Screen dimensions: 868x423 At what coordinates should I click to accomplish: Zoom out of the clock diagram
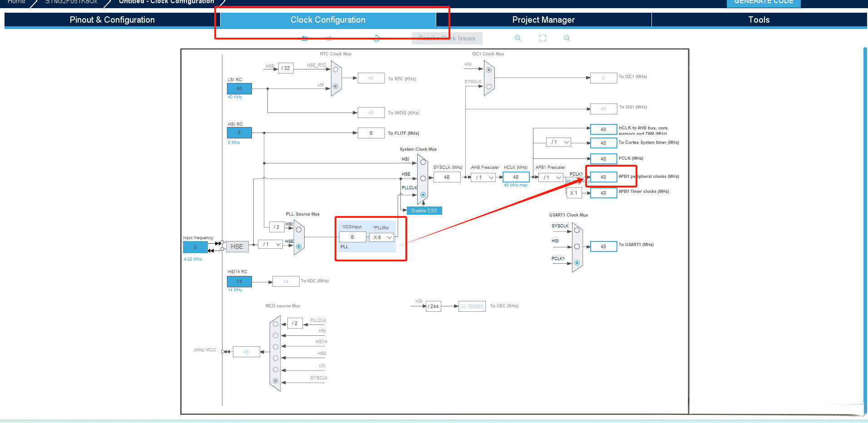point(567,38)
